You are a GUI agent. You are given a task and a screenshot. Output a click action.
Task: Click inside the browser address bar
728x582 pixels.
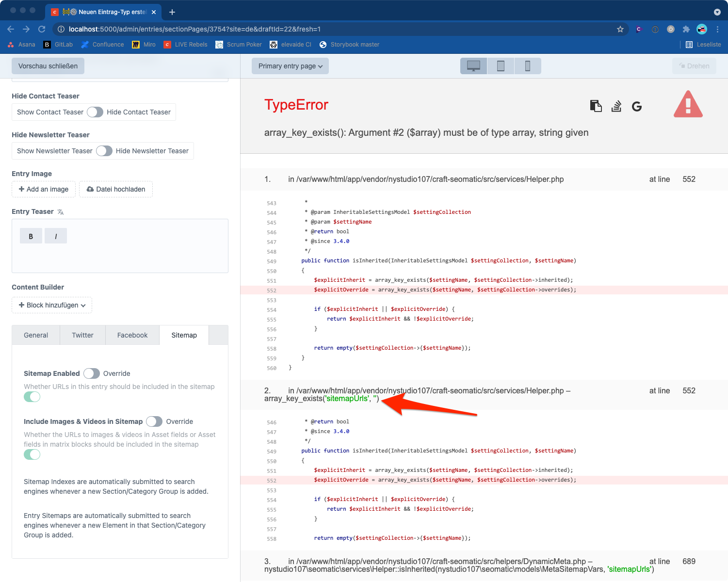(x=194, y=29)
